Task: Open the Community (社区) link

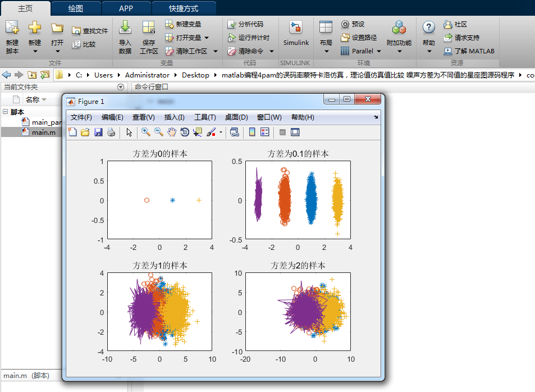Action: tap(455, 24)
